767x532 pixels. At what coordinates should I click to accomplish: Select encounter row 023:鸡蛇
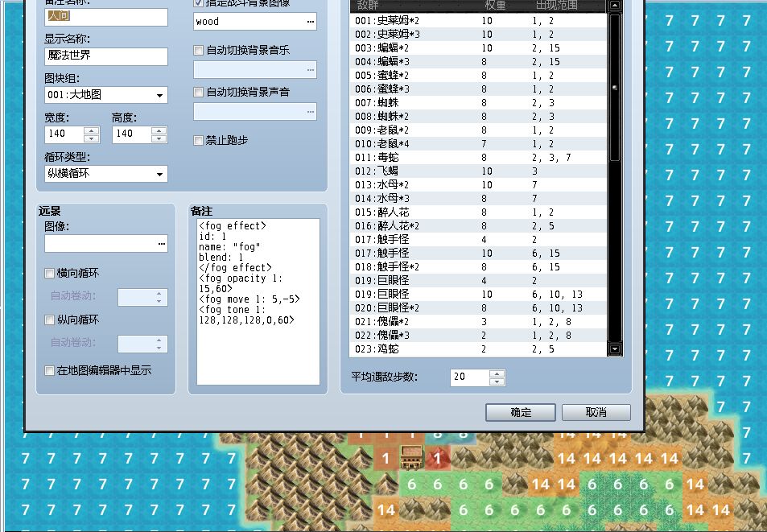pos(479,349)
